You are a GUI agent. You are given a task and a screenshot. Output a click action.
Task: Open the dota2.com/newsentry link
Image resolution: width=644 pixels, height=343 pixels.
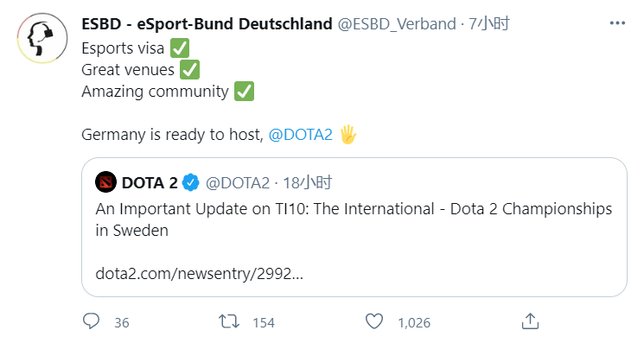pos(199,274)
